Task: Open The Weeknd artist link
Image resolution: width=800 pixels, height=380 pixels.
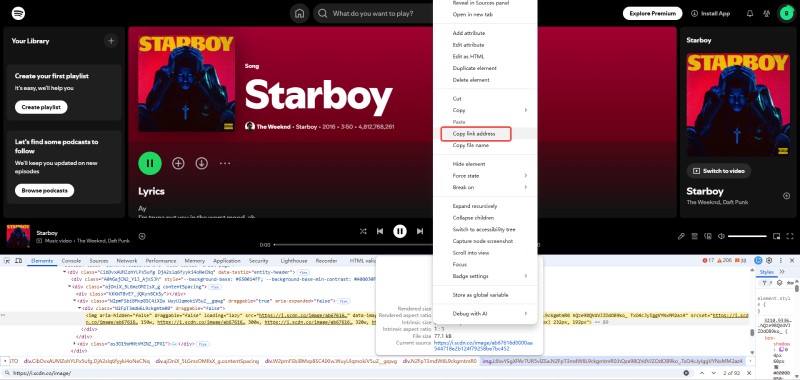Action: [x=274, y=126]
